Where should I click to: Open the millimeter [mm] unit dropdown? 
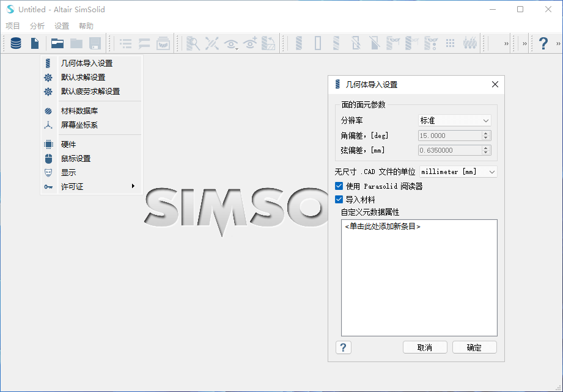click(x=458, y=172)
